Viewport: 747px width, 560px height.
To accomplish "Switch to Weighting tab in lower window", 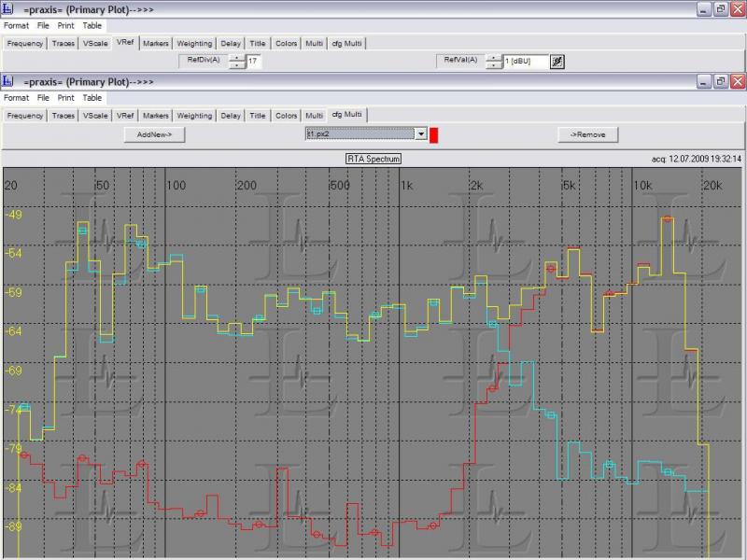I will coord(194,116).
